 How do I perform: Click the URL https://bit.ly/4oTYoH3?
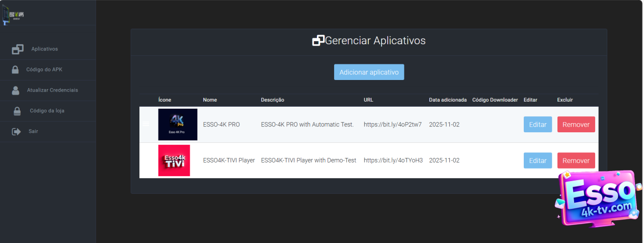pos(393,160)
